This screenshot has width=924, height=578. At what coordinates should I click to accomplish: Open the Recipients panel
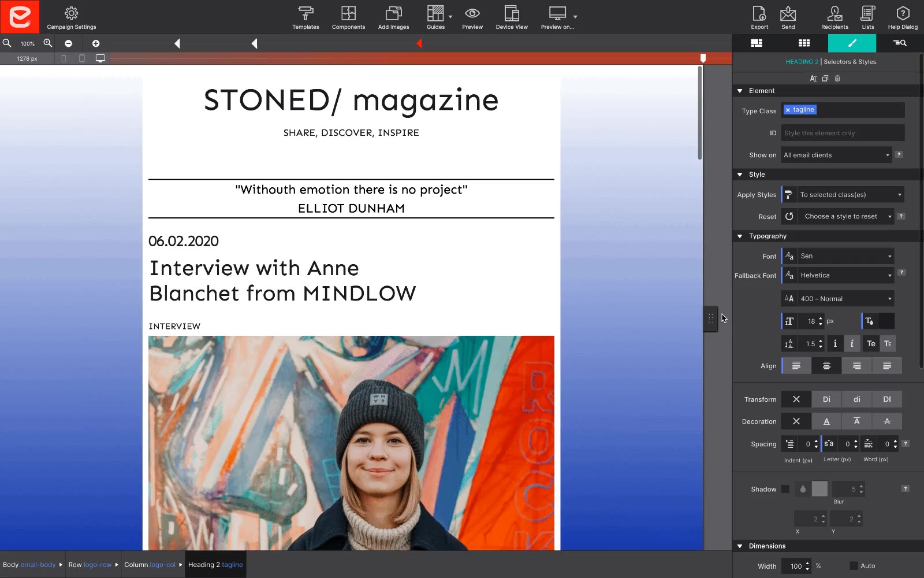pyautogui.click(x=834, y=17)
